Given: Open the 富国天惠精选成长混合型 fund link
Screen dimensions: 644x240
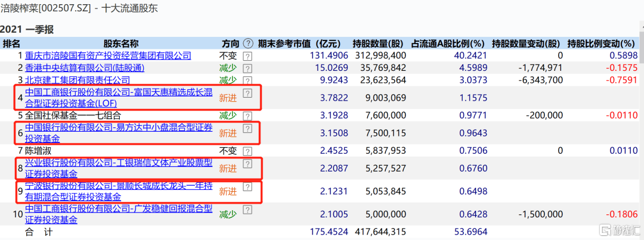Looking at the screenshot, I should point(119,97).
